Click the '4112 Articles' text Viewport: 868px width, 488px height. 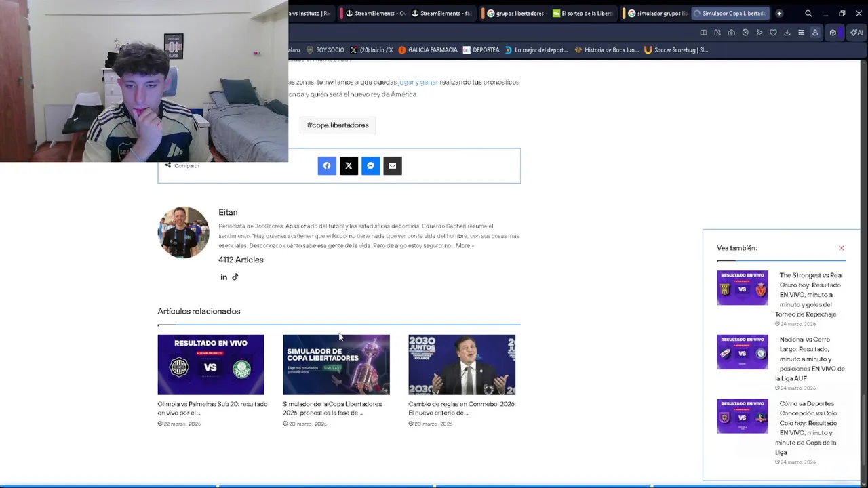point(241,260)
